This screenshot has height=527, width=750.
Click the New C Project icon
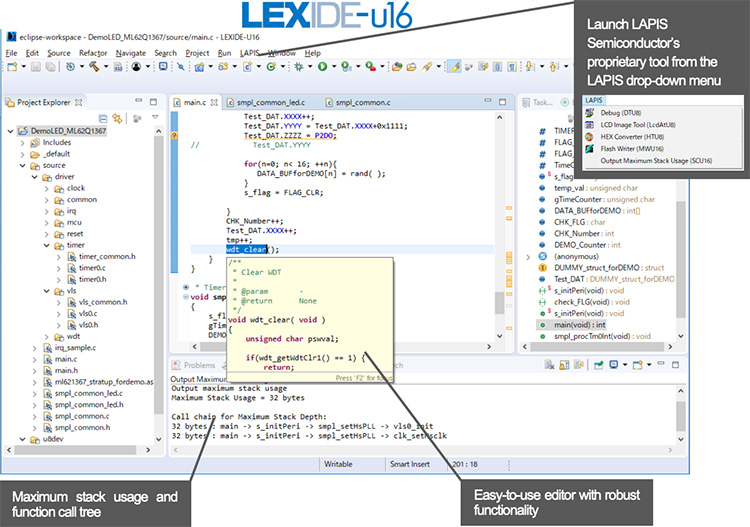(199, 67)
